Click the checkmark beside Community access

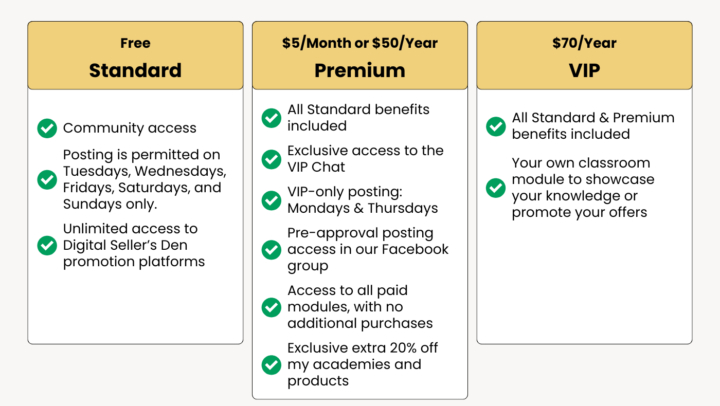pyautogui.click(x=47, y=128)
